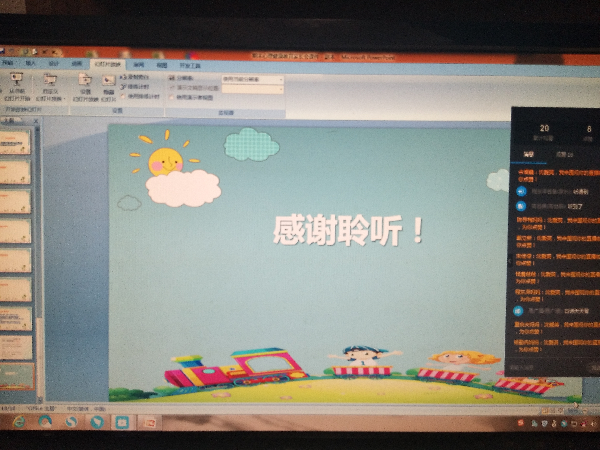Toggle the Use Rehearsed Timings checkbox
The height and width of the screenshot is (450, 600).
[123, 96]
